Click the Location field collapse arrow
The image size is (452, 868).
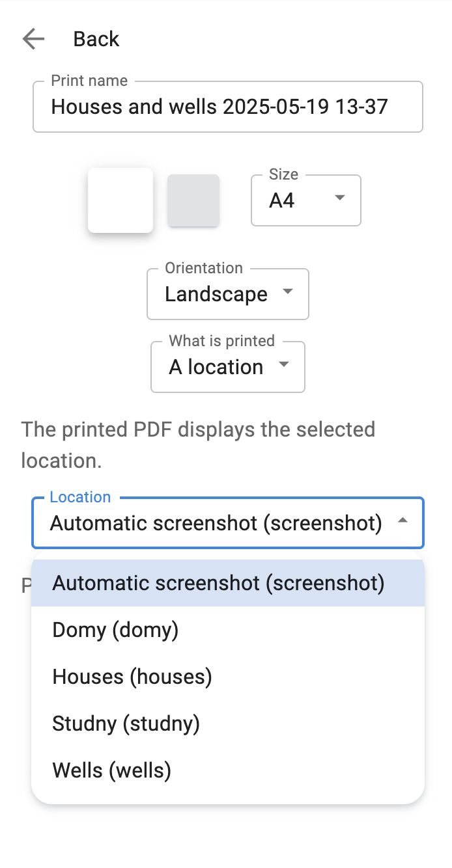coord(403,522)
